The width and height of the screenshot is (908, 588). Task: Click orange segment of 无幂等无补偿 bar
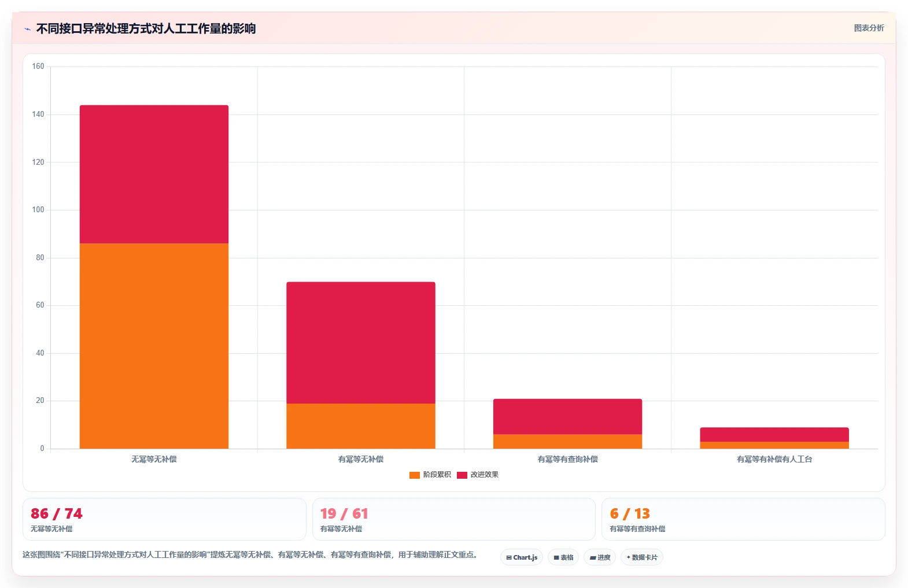click(154, 346)
